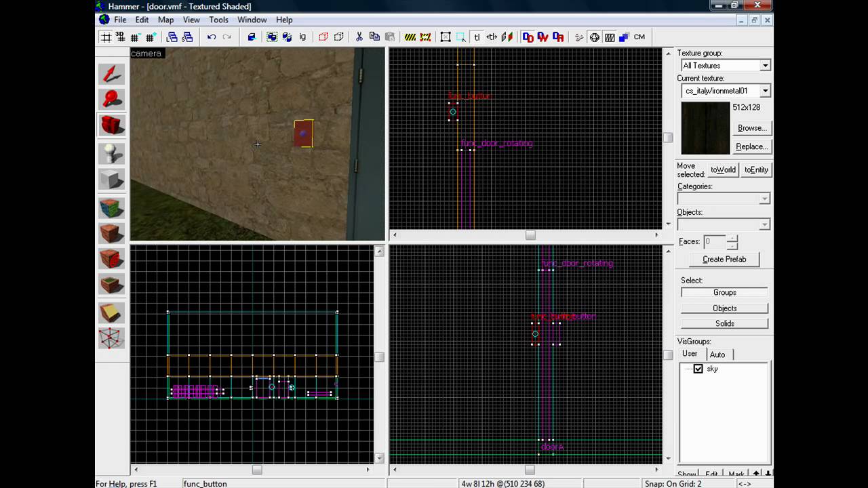The image size is (868, 488).
Task: Toggle the 2D grid display icon
Action: pos(106,37)
